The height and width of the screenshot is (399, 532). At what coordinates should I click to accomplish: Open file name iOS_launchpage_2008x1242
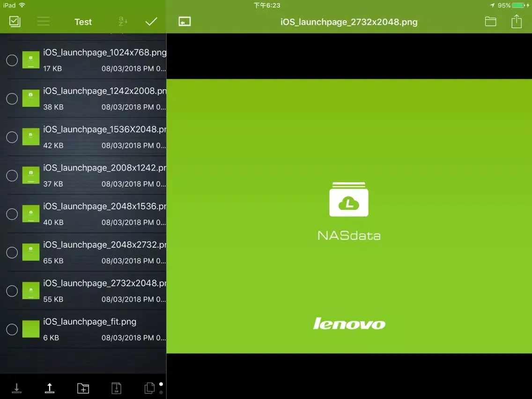104,168
